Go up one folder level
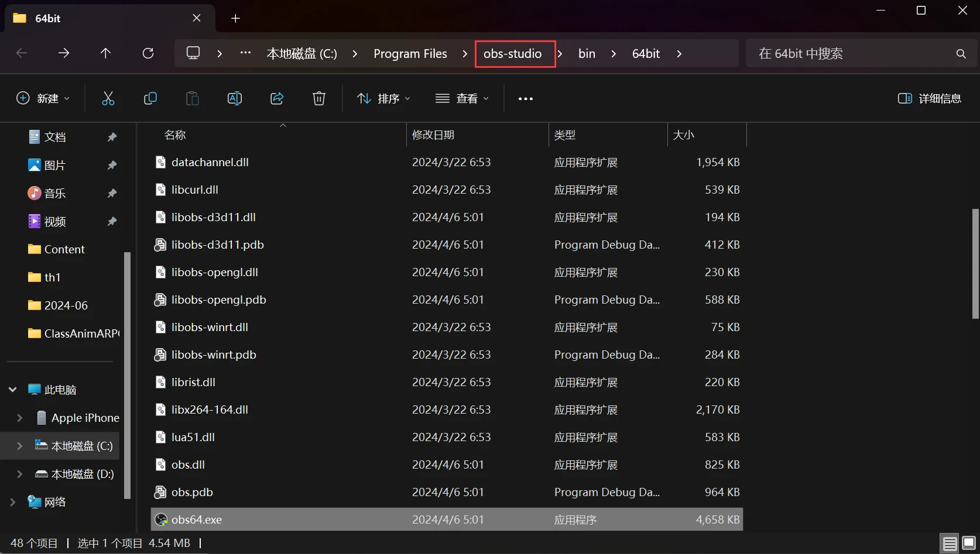This screenshot has width=980, height=554. tap(106, 53)
